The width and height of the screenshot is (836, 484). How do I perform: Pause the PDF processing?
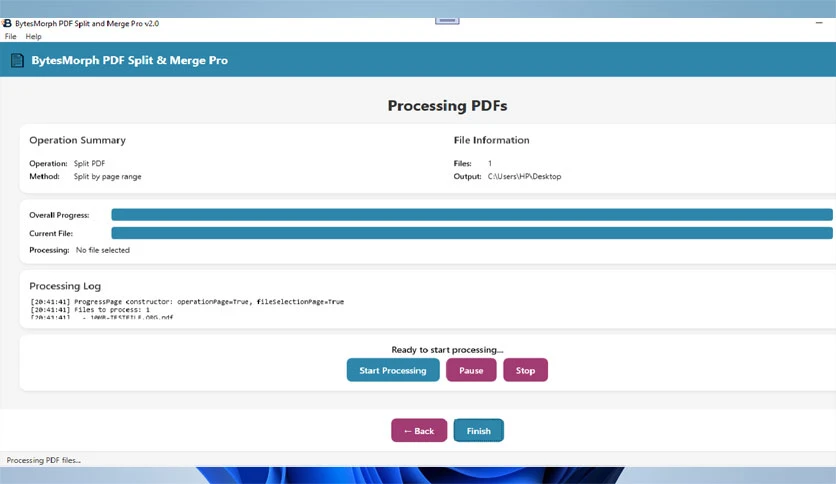471,370
